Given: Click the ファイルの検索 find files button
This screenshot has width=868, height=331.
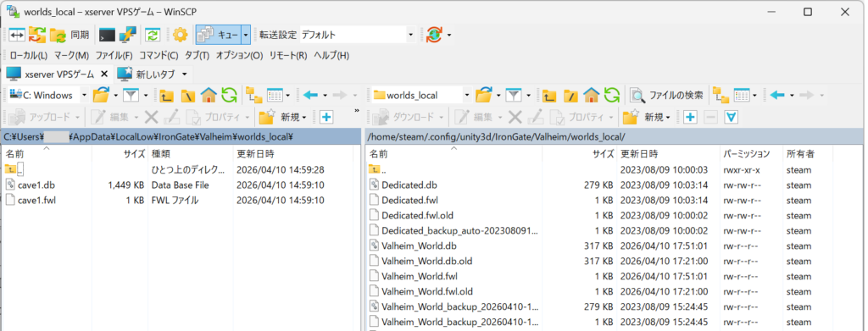Looking at the screenshot, I should click(669, 95).
